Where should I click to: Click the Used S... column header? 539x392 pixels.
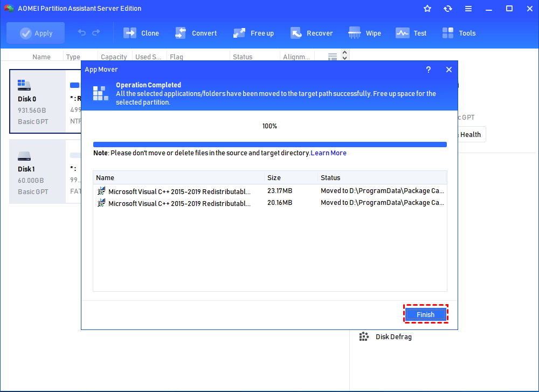click(148, 57)
